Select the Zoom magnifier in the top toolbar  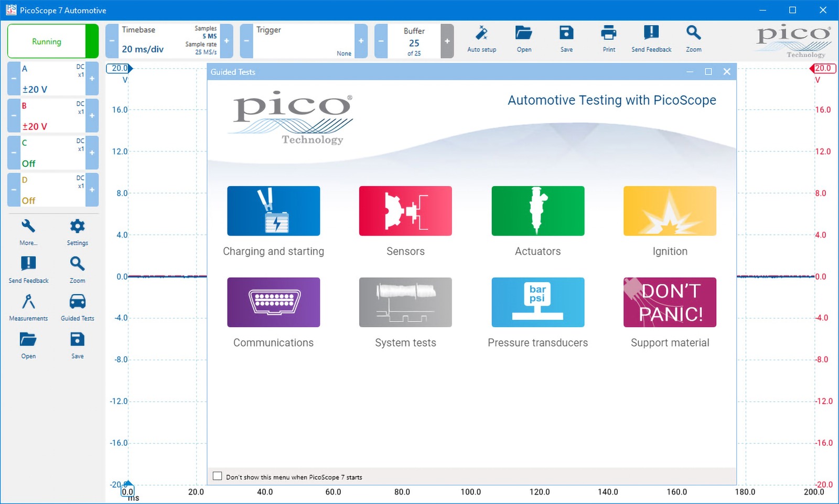click(693, 34)
